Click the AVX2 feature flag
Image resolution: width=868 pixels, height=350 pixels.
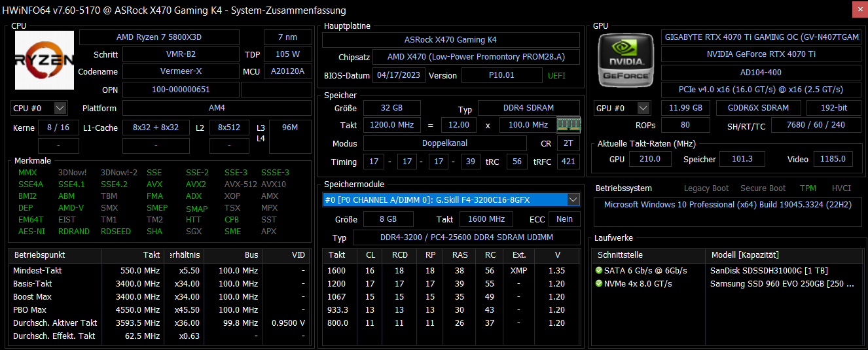[196, 184]
